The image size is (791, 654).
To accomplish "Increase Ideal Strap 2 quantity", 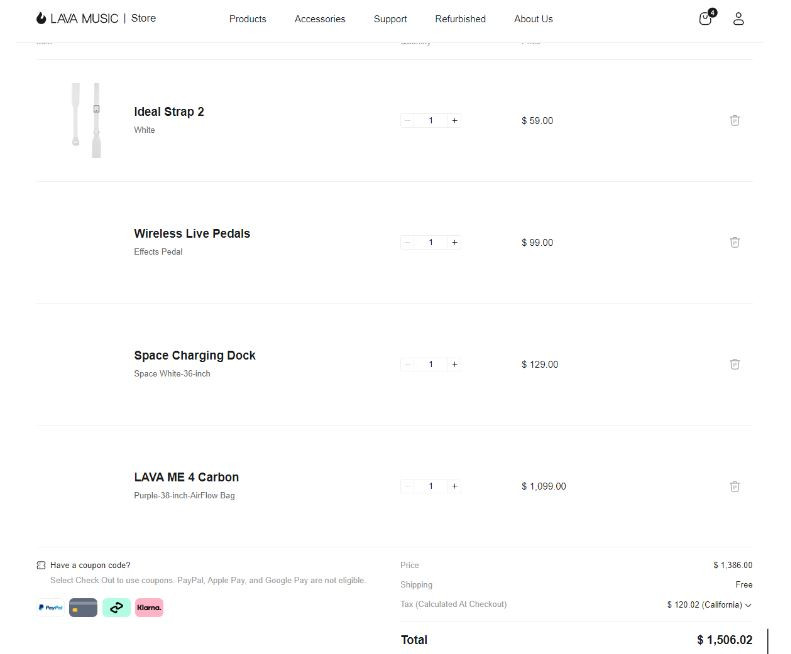I will click(454, 120).
